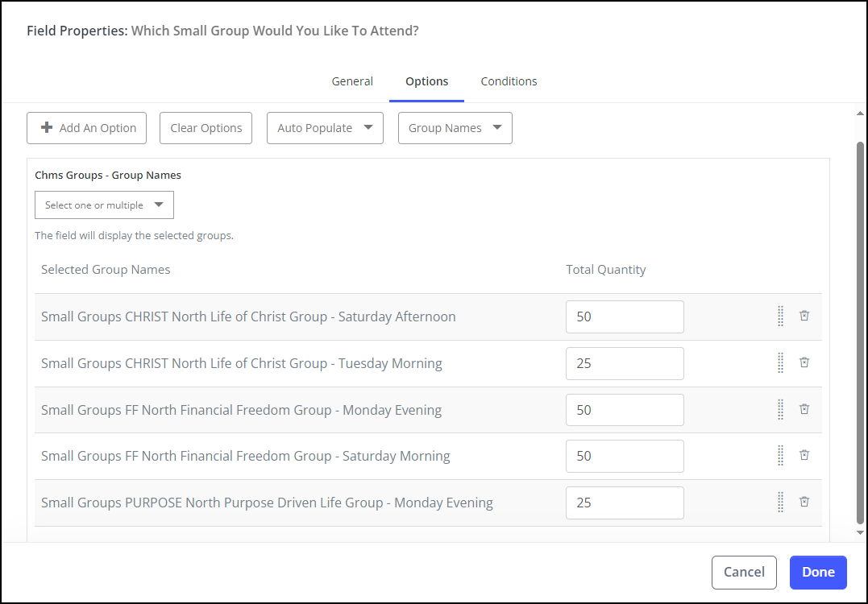Click the Cancel button

point(744,572)
